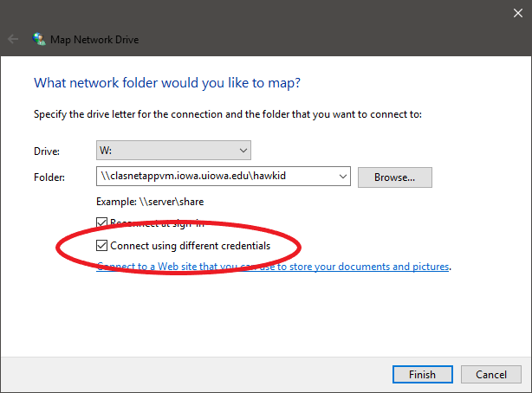Click the Map Network Drive title text

pyautogui.click(x=97, y=39)
